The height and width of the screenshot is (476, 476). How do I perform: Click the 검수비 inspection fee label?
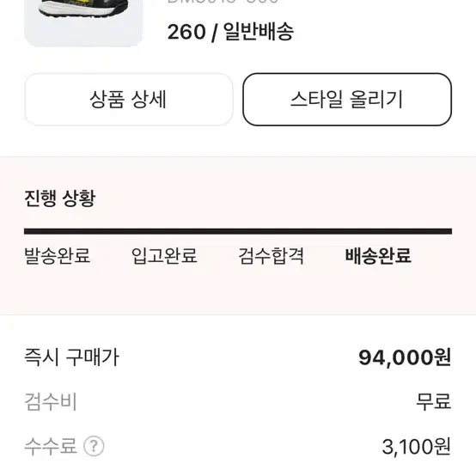click(x=51, y=401)
